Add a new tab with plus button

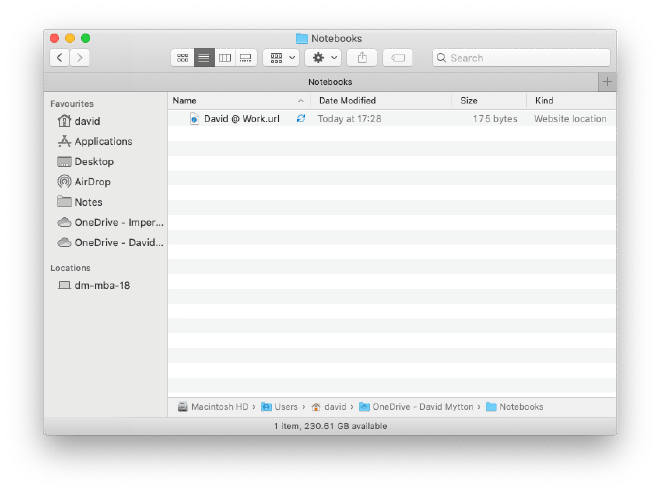(x=607, y=82)
